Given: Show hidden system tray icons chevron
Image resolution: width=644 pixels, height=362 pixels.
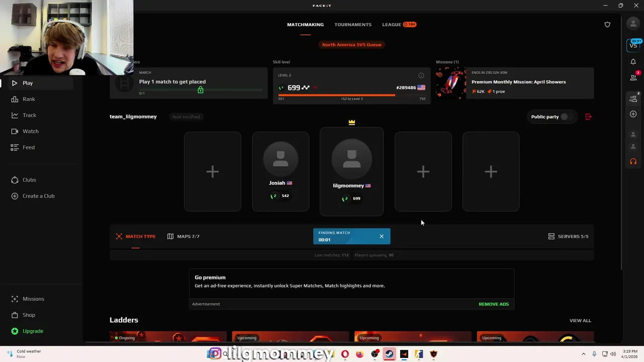Looking at the screenshot, I should point(584,354).
